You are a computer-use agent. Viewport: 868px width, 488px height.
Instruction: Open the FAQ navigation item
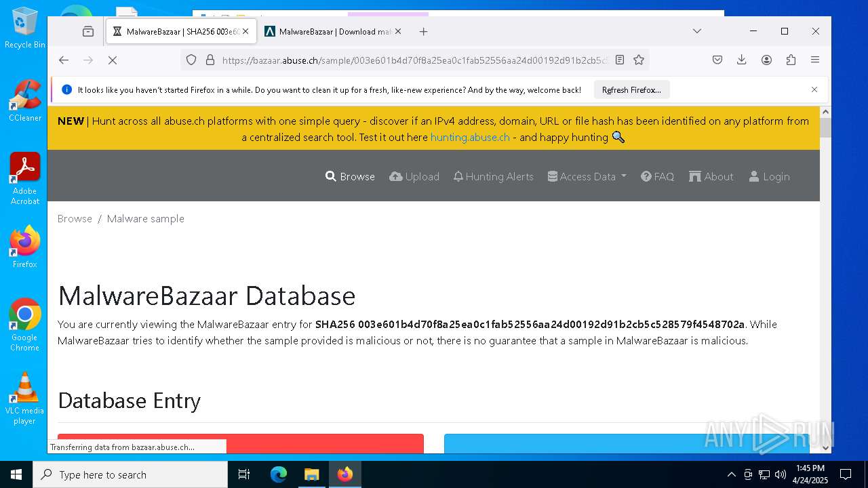[x=658, y=176]
